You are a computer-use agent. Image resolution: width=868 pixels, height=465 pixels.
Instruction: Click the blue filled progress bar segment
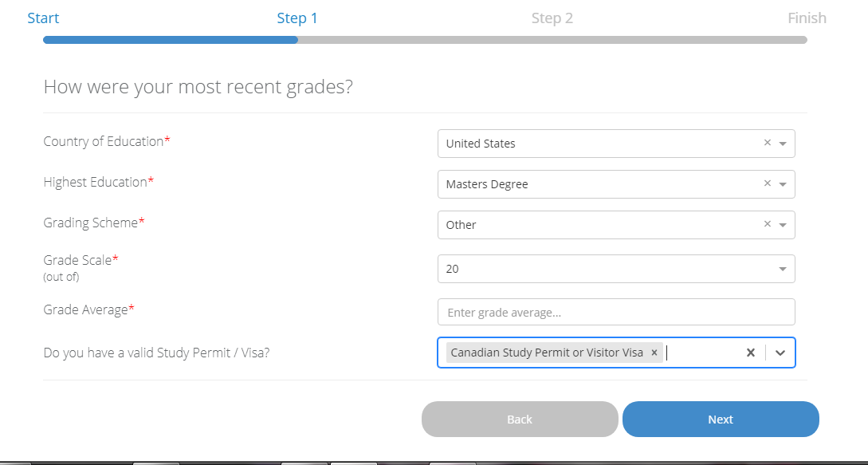[x=171, y=39]
